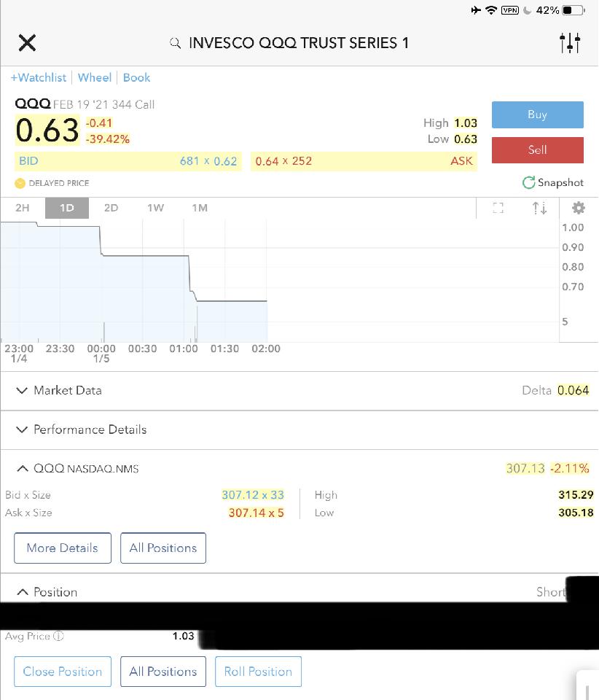Image resolution: width=599 pixels, height=700 pixels.
Task: Close the quote details screen
Action: click(x=27, y=43)
